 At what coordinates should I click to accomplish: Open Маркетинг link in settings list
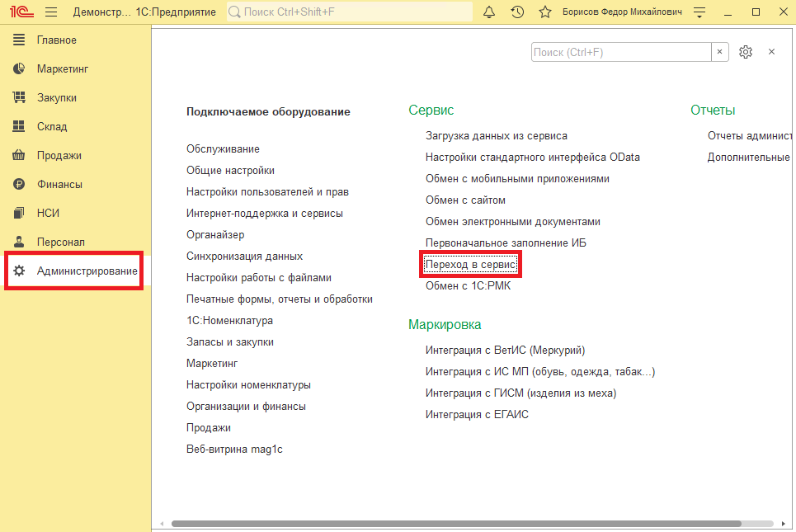pos(212,364)
